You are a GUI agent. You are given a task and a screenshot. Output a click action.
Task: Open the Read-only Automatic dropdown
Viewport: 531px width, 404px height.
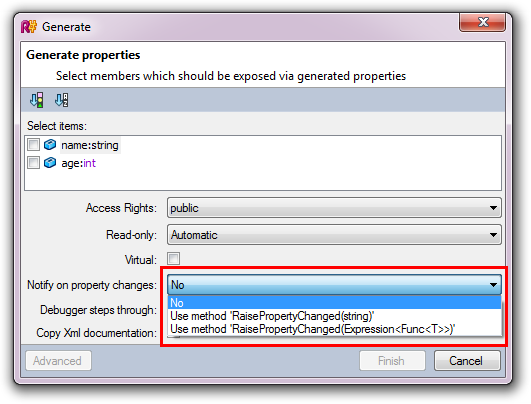(334, 235)
